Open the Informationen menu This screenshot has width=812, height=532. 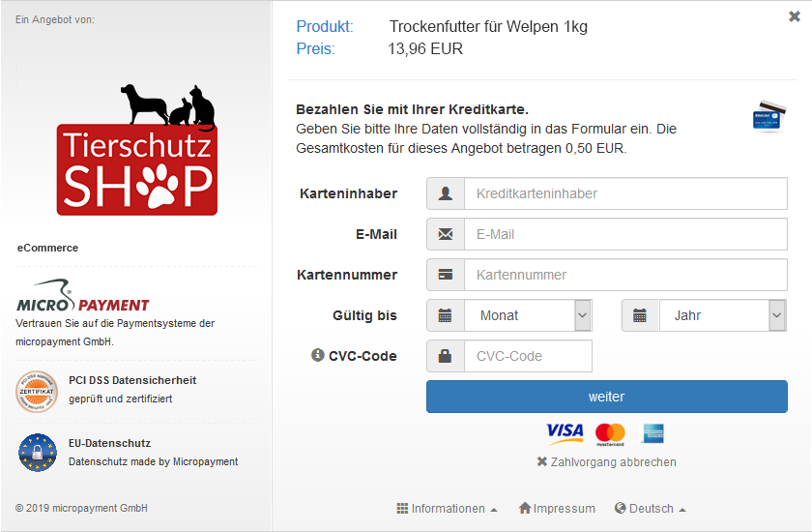(447, 509)
